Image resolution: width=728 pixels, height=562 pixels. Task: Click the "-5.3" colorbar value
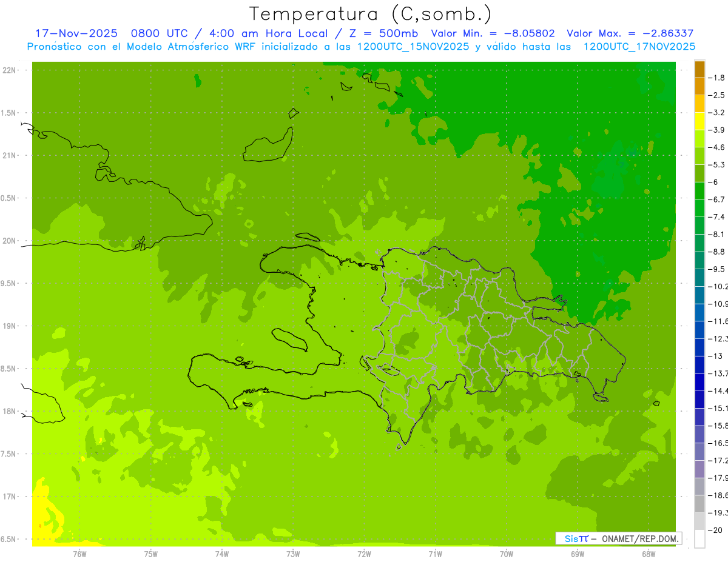[x=718, y=165]
